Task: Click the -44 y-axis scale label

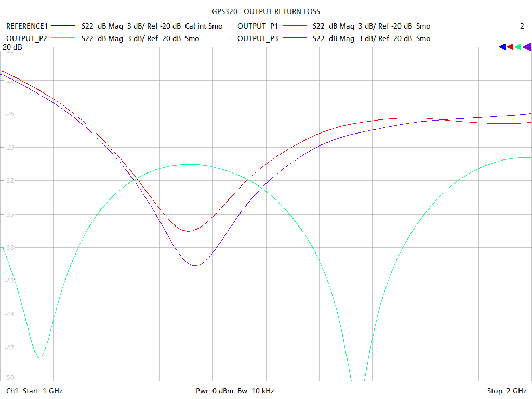Action: [x=9, y=314]
